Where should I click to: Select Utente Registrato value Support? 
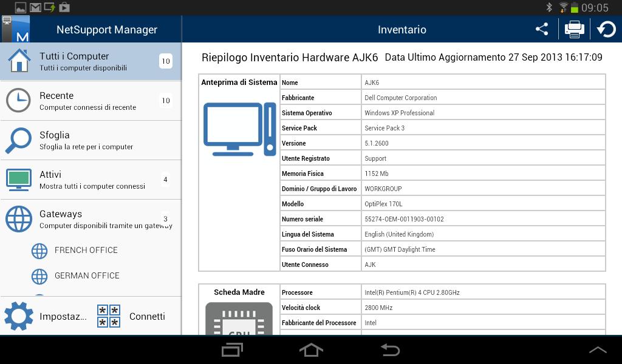coord(375,159)
